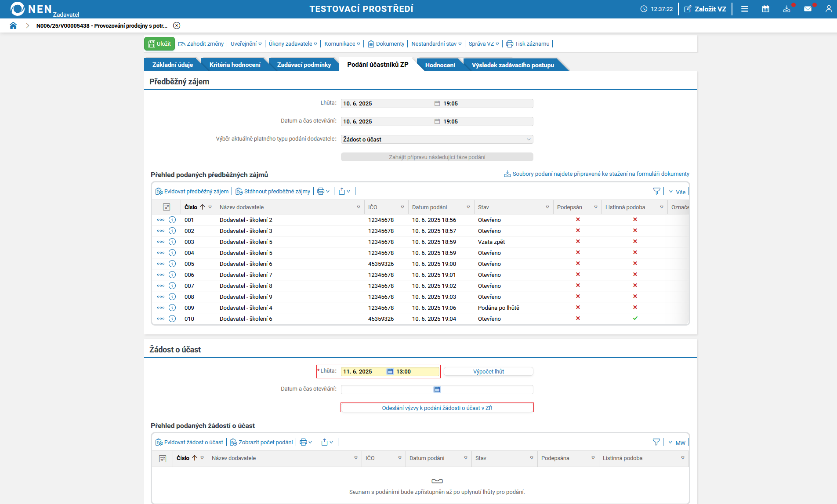Click filter icon in předběžných zájmů table

pyautogui.click(x=656, y=191)
